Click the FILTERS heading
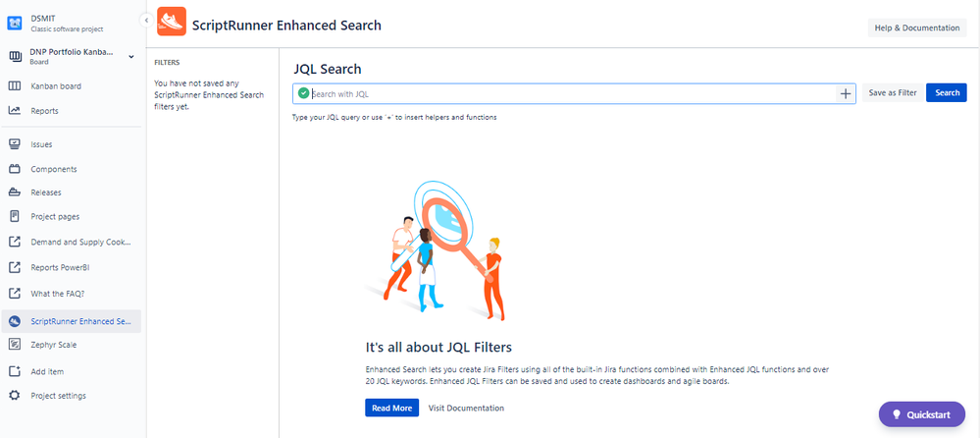The image size is (980, 438). click(x=167, y=63)
